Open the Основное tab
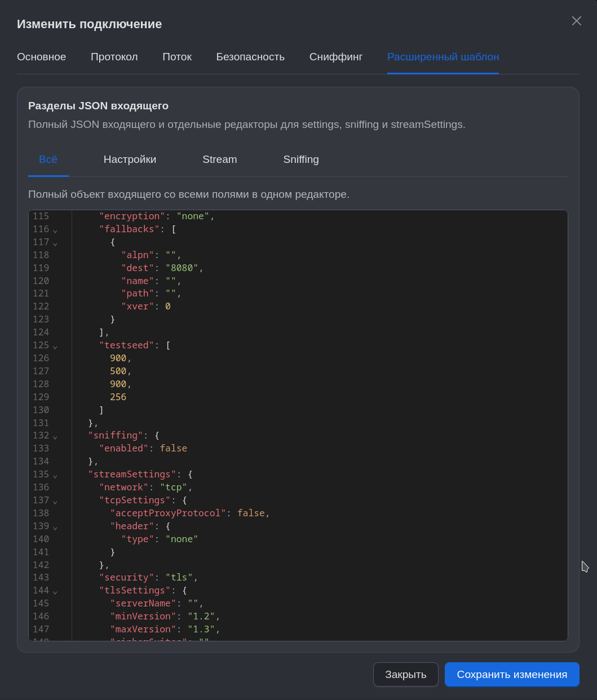This screenshot has height=700, width=597. click(42, 57)
